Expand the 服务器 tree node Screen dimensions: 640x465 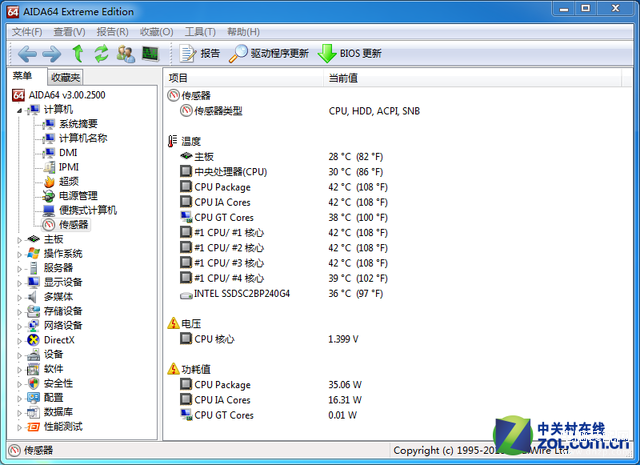coord(19,269)
